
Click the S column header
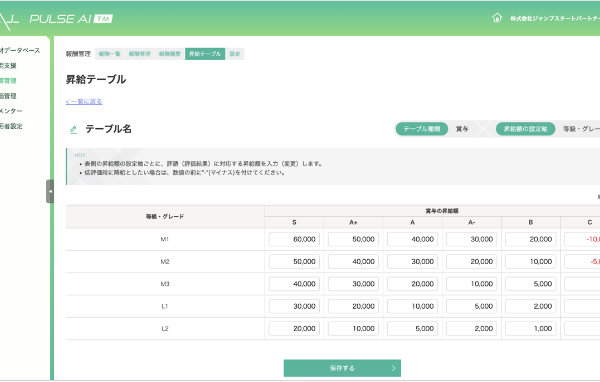click(x=294, y=222)
